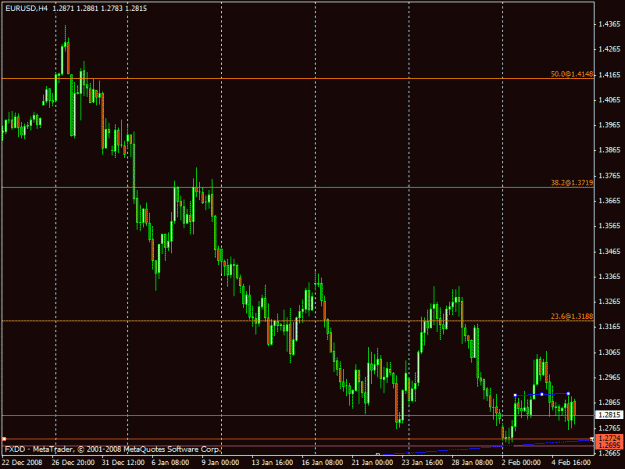Click the 1.3665 price axis value
This screenshot has width=625, height=469.
609,201
